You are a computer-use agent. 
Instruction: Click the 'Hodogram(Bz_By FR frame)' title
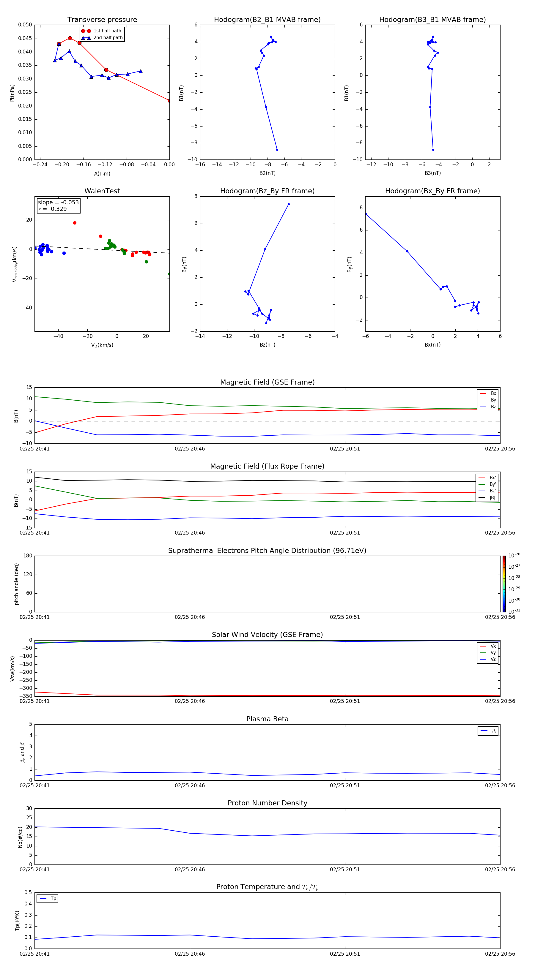point(267,191)
